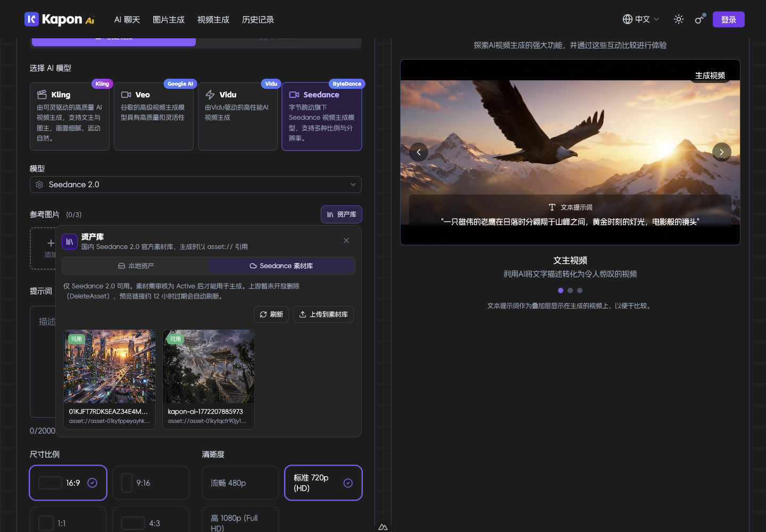
Task: Click the 资产库 panel library icon
Action: 70,242
